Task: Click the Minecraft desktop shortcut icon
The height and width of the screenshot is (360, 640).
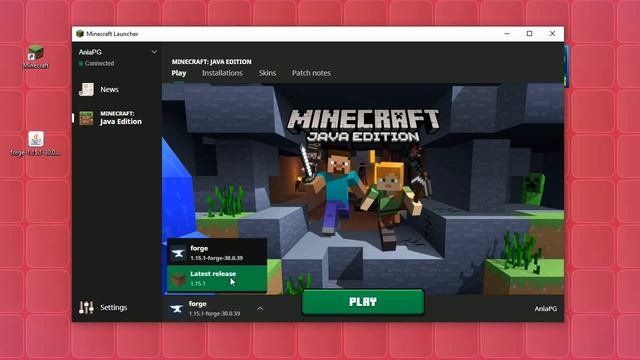Action: [36, 53]
